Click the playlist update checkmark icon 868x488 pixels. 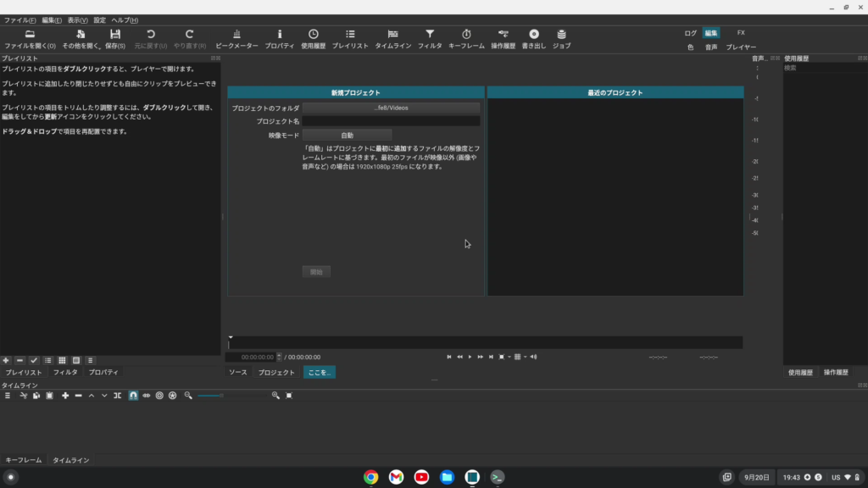pyautogui.click(x=34, y=360)
